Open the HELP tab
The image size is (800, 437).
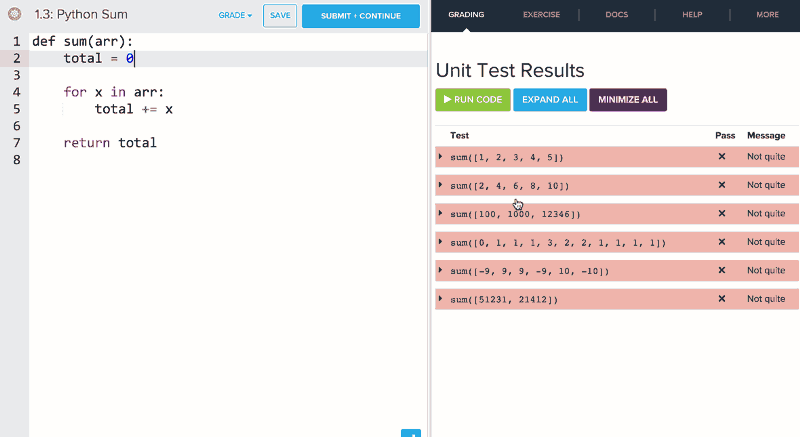[x=692, y=16]
